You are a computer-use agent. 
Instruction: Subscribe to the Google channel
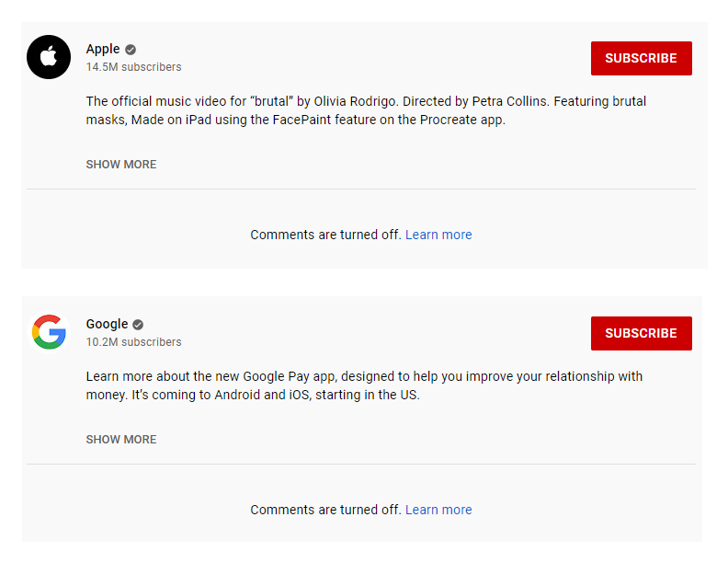tap(642, 333)
